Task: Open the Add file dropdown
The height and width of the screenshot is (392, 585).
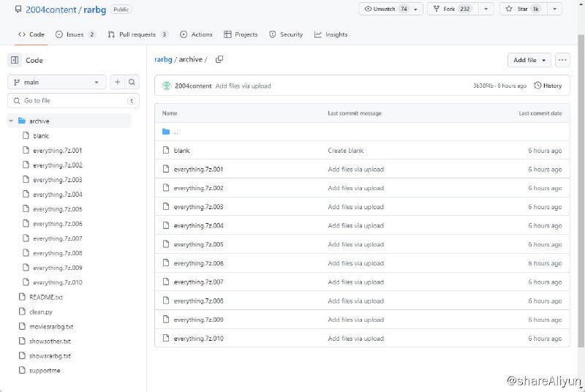Action: click(x=529, y=60)
